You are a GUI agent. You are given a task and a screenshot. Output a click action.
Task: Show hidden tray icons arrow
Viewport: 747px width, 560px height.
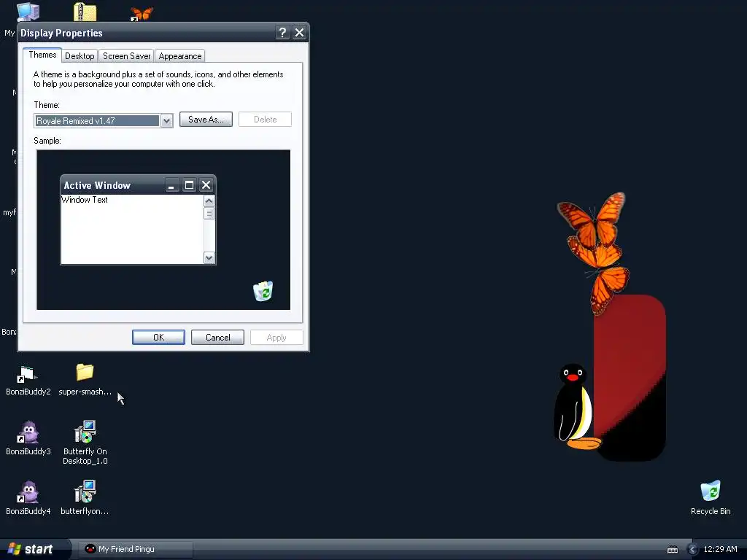pos(693,550)
